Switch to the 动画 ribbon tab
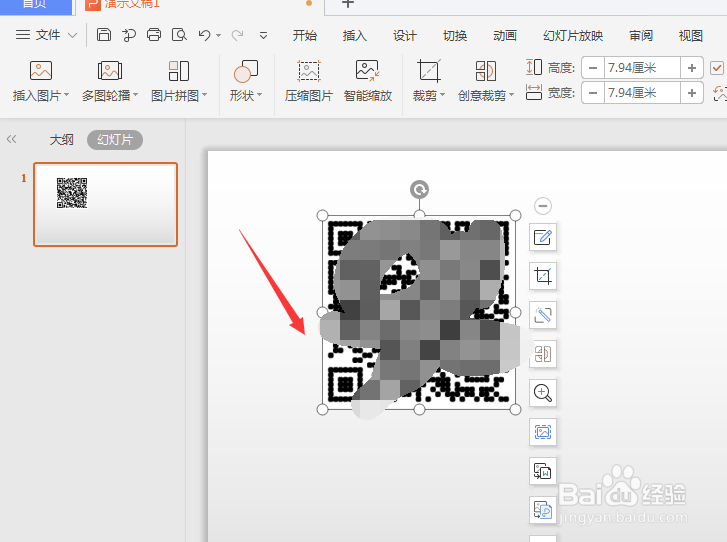Viewport: 727px width, 542px height. tap(505, 36)
